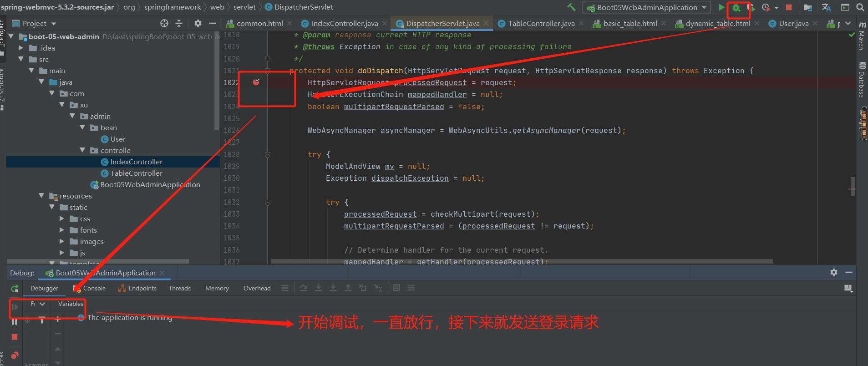868x366 pixels.
Task: Restore layout icon in Debug panel
Action: [848, 288]
